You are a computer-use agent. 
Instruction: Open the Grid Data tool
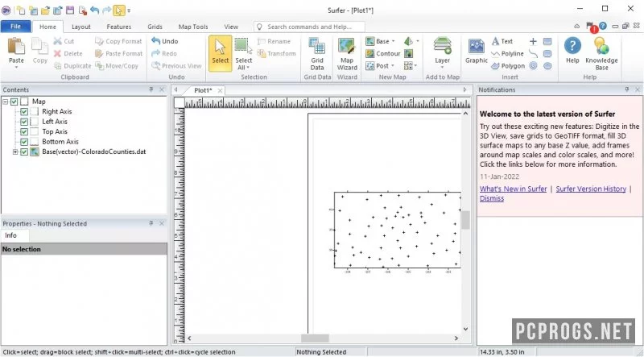click(x=317, y=54)
